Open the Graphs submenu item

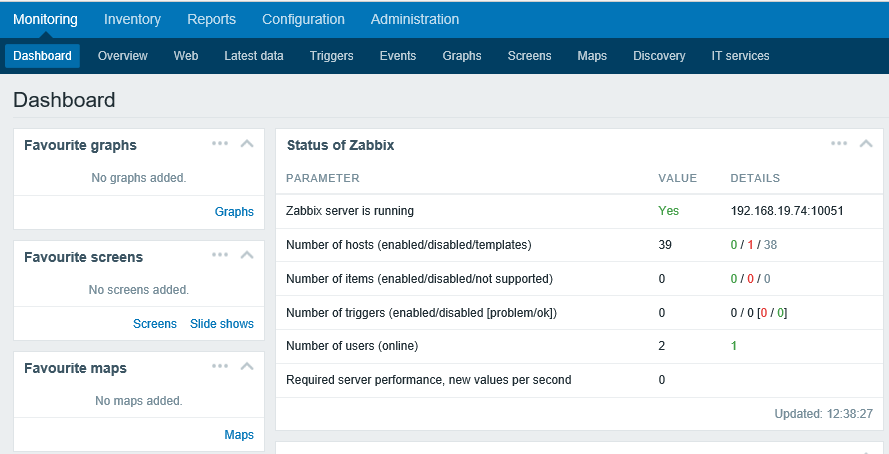[462, 56]
